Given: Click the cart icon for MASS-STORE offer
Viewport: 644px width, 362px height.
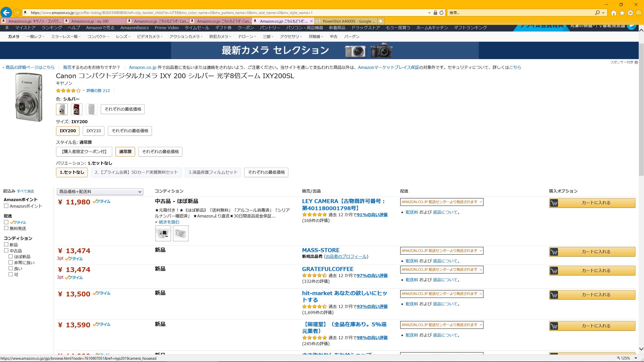Looking at the screenshot, I should coord(554,252).
